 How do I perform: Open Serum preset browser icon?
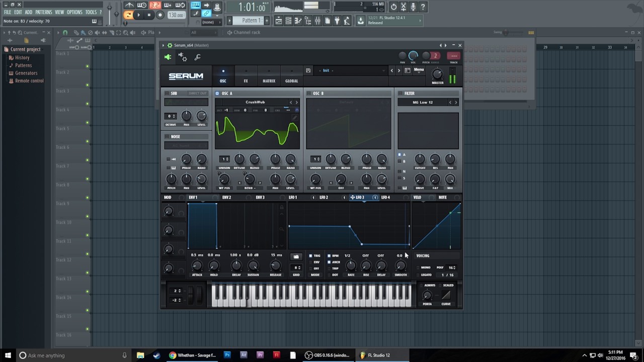[x=408, y=70]
